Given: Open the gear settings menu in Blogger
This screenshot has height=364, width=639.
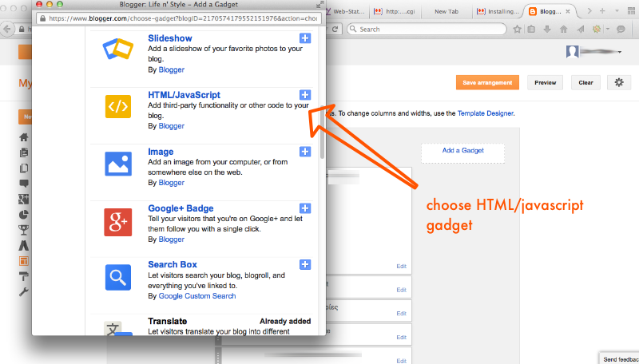Looking at the screenshot, I should pos(619,83).
